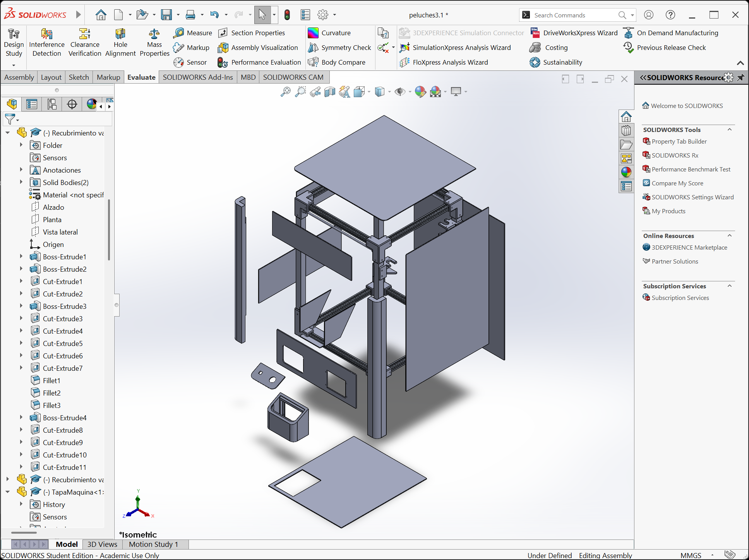Viewport: 749px width, 560px height.
Task: Open the Design Study dropdown arrow
Action: point(14,65)
